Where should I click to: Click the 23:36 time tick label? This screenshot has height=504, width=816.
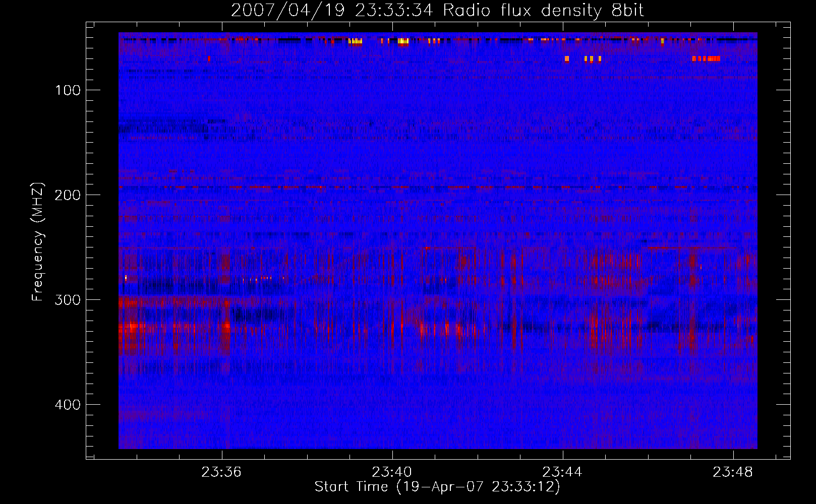[221, 472]
